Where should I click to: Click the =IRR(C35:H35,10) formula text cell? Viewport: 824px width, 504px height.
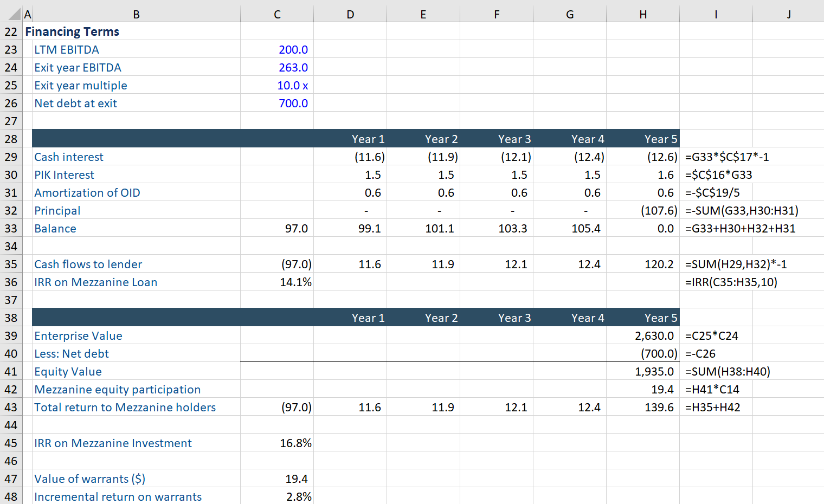click(x=731, y=282)
